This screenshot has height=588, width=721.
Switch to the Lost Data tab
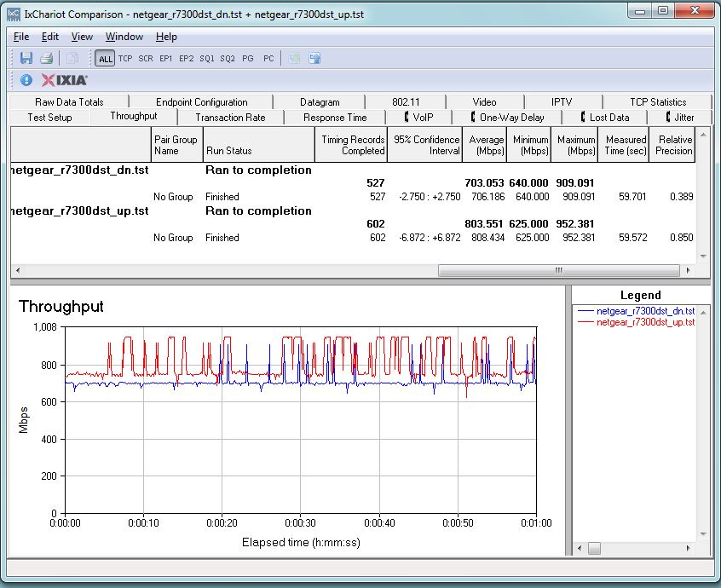click(x=605, y=118)
